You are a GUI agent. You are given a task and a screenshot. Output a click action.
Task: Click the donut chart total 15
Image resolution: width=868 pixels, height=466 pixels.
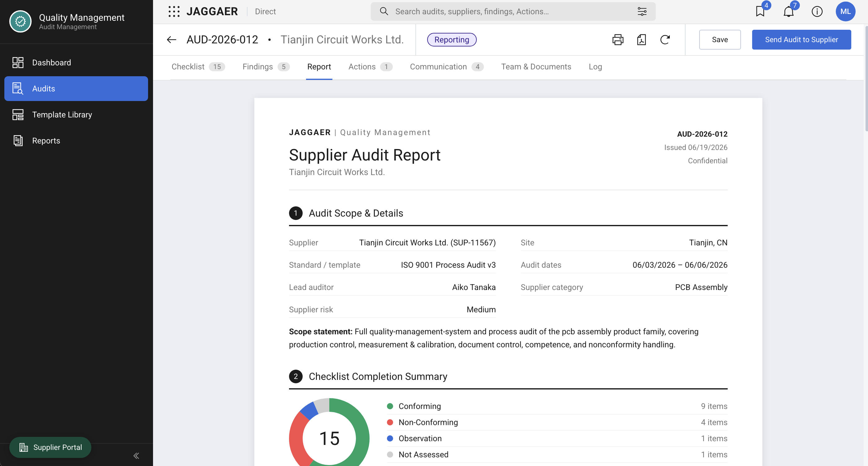click(x=329, y=439)
